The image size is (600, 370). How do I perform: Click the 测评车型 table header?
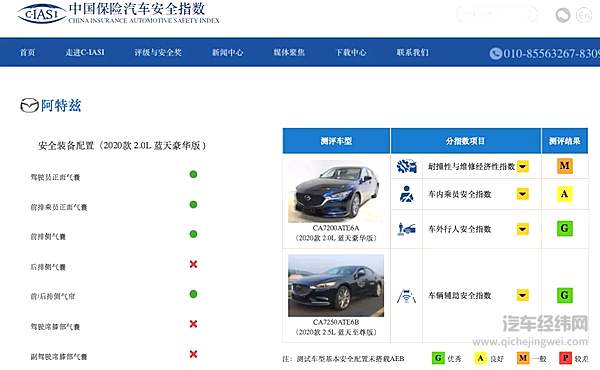[x=336, y=141]
